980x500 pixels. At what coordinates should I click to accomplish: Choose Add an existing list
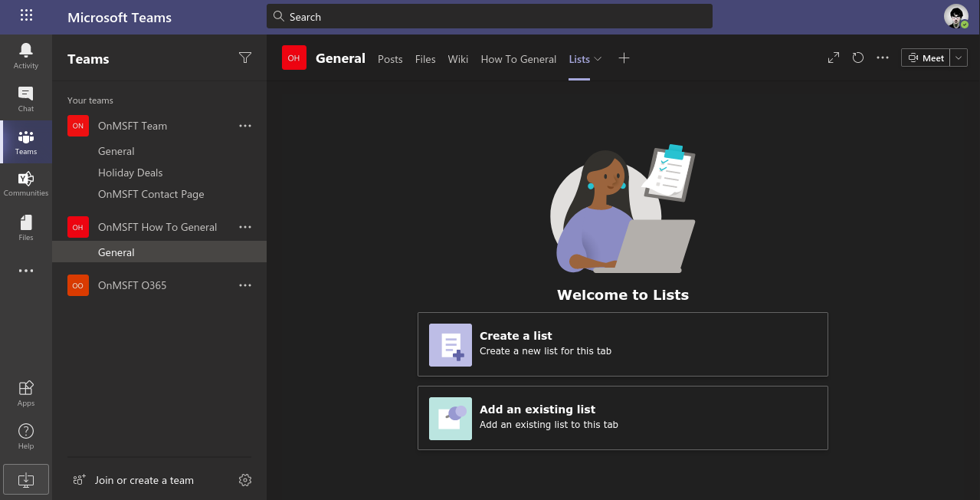[x=623, y=418]
